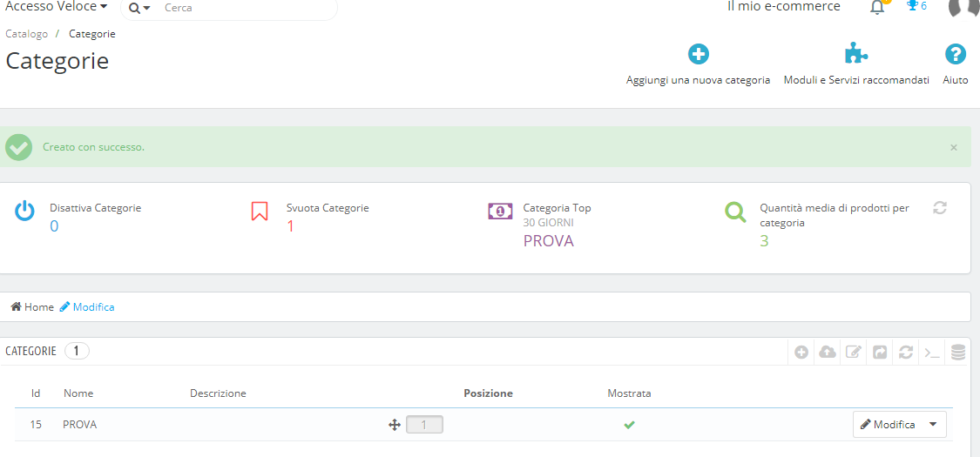The image size is (980, 457).
Task: Open the notifications bell icon
Action: click(877, 8)
